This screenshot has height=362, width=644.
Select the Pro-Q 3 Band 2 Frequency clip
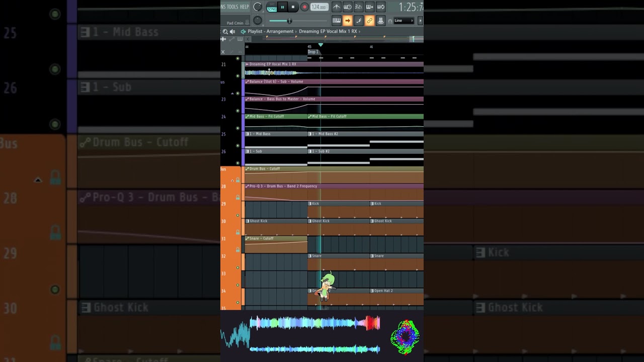tap(334, 193)
